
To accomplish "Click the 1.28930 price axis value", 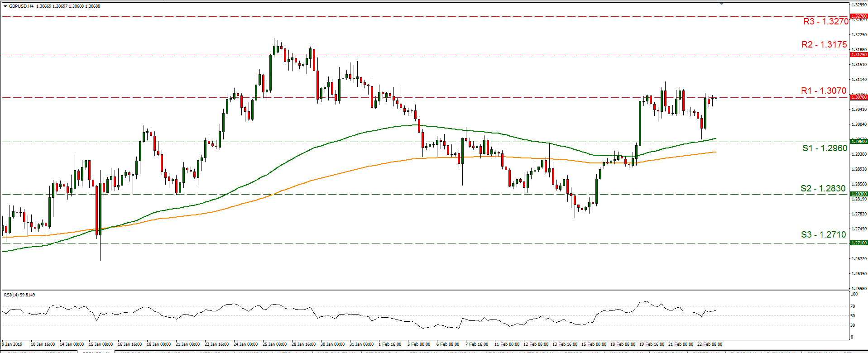I will tap(859, 169).
